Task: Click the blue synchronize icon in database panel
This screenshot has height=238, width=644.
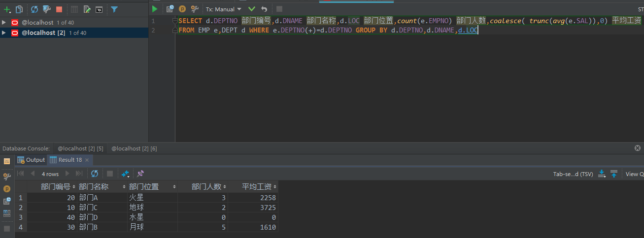Action: pyautogui.click(x=34, y=9)
